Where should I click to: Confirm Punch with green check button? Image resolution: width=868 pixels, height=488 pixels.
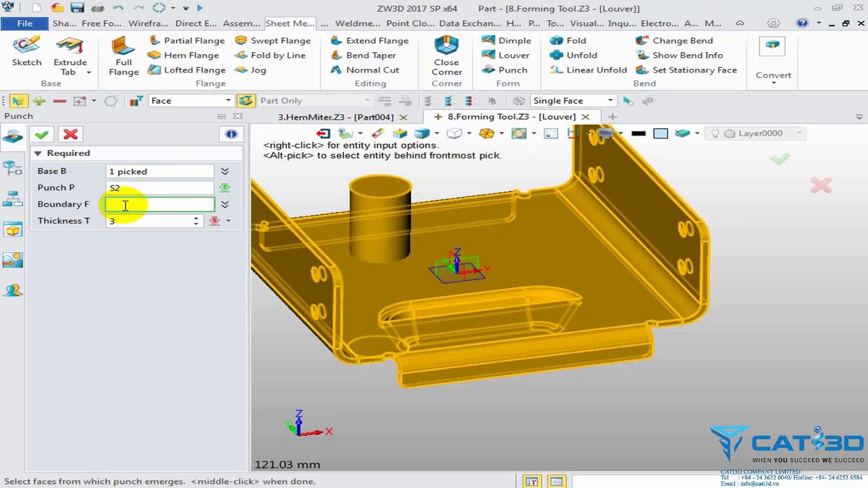pos(41,134)
